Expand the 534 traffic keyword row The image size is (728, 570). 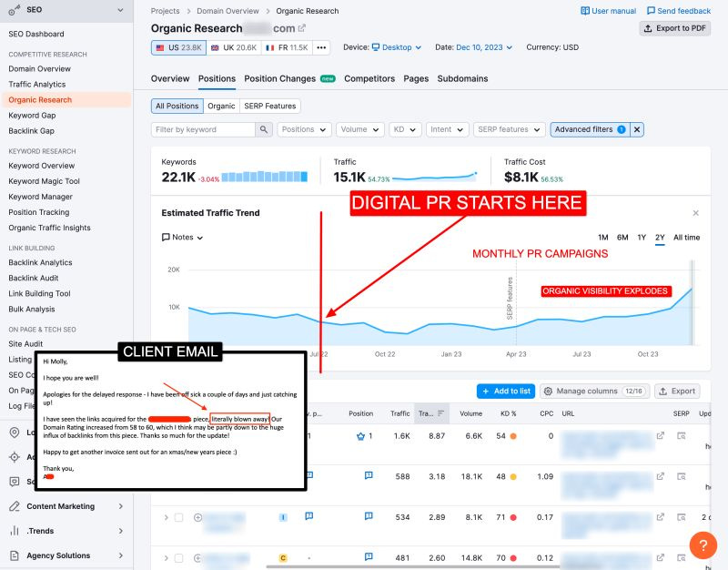[x=166, y=517]
